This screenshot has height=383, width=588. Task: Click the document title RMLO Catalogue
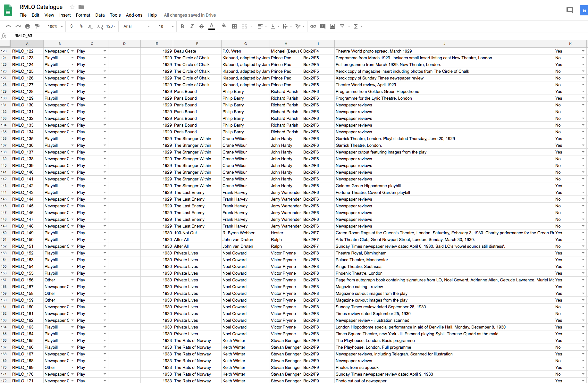coord(41,7)
